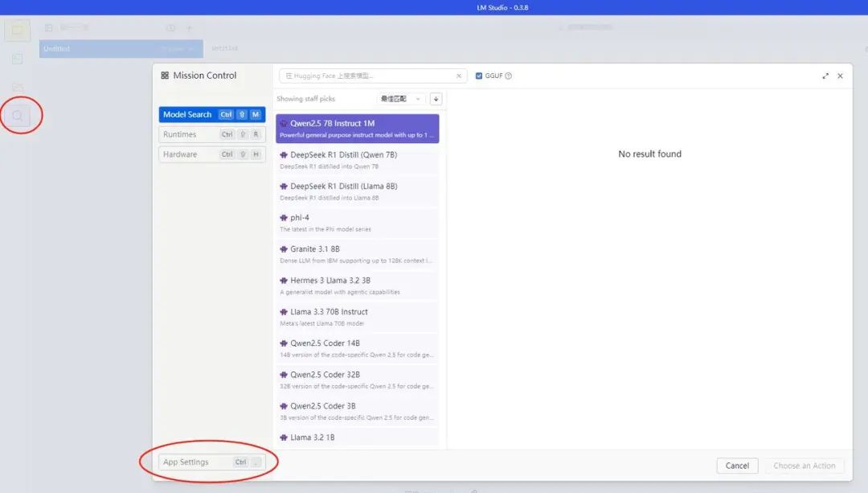The width and height of the screenshot is (868, 493).
Task: Click the Cancel button
Action: [x=737, y=466]
